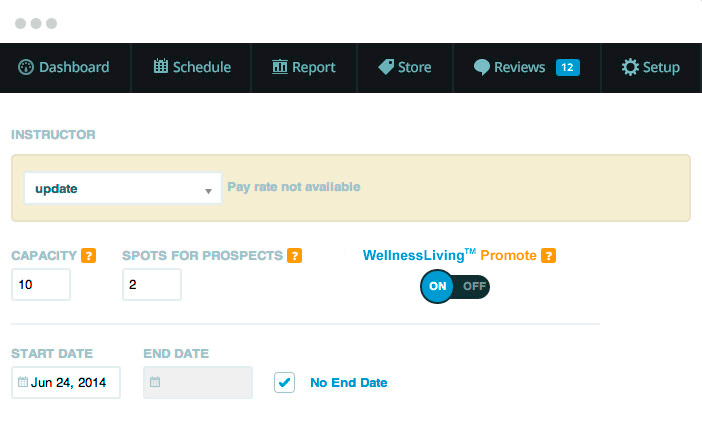Click the Reviews badge showing 12
This screenshot has height=424, width=702.
[x=568, y=67]
